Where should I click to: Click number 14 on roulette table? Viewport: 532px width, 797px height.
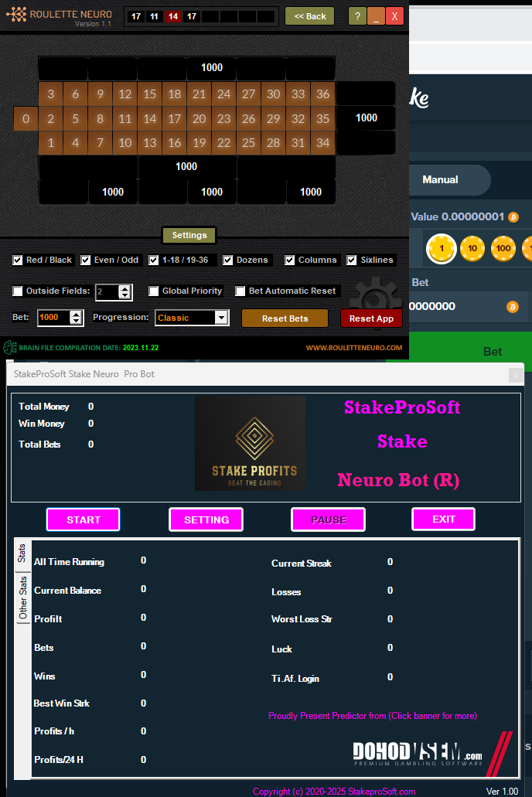tap(149, 118)
